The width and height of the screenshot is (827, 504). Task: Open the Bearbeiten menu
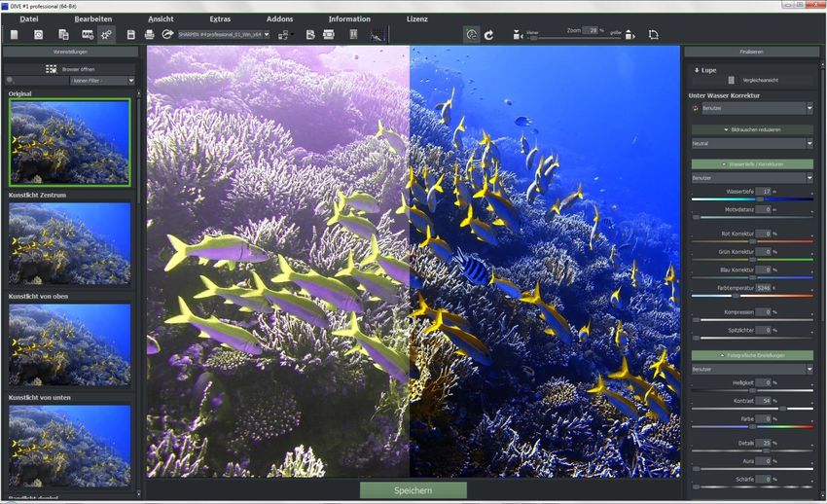93,18
